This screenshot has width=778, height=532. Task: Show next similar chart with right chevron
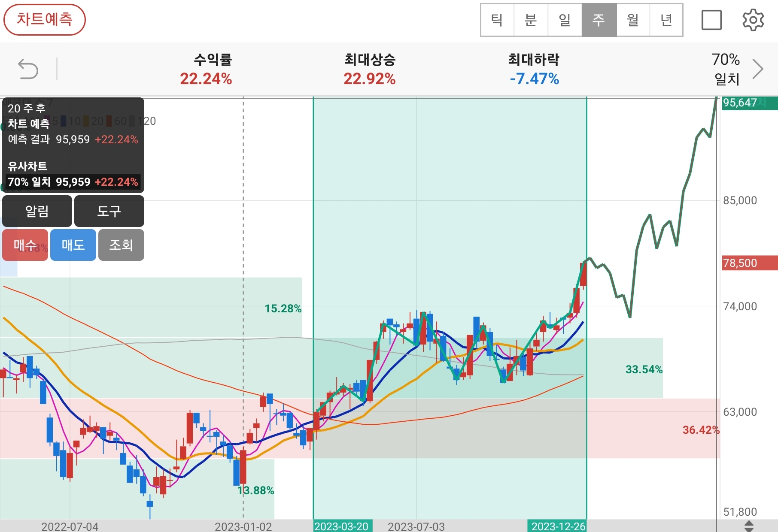(x=758, y=69)
